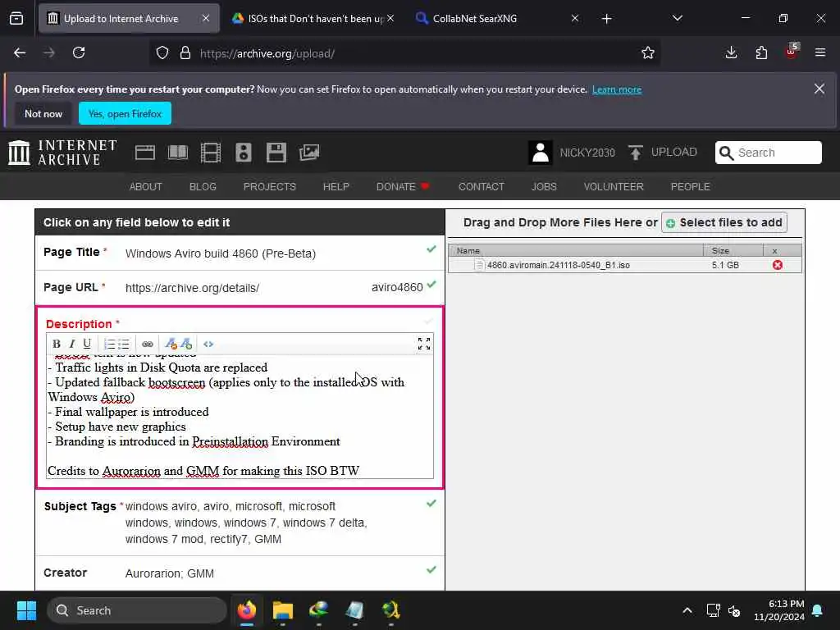
Task: Open the Internet Archive Software section icon
Action: pos(276,153)
